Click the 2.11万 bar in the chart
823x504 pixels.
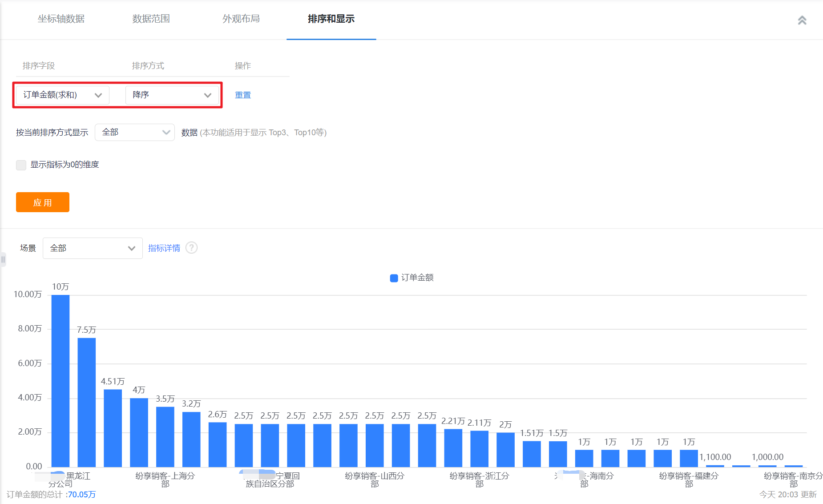[480, 449]
